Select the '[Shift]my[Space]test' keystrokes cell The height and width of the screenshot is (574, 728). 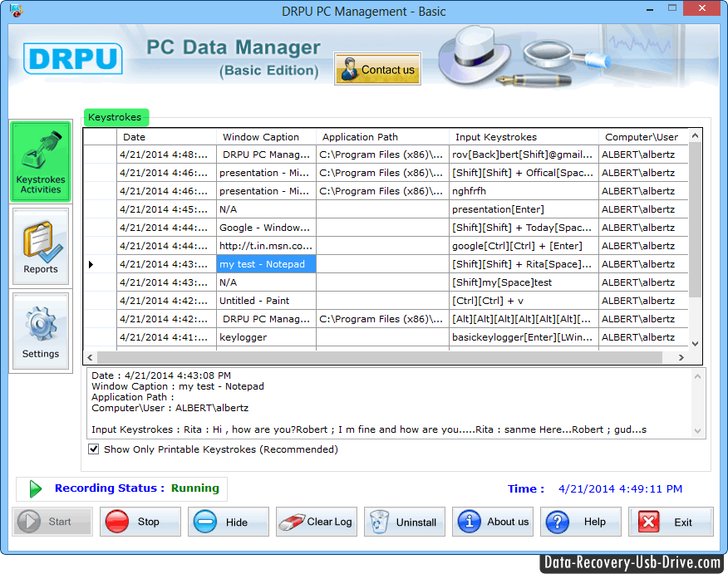524,282
